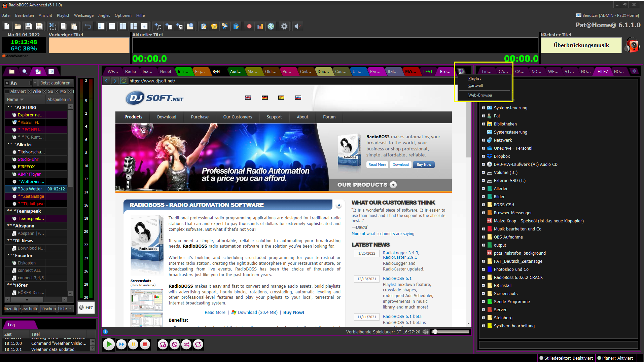Viewport: 644px width, 362px height.
Task: Click the new playlist document icon
Action: pos(7,26)
